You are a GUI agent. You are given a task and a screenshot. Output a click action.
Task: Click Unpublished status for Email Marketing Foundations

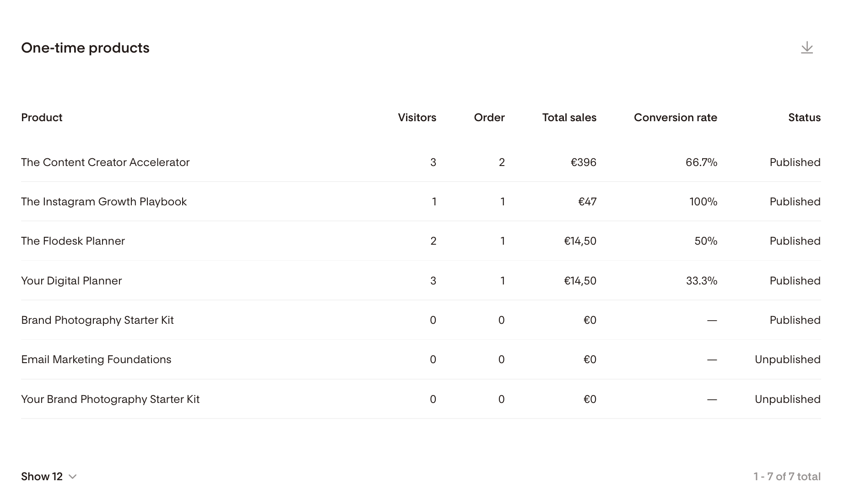point(787,359)
